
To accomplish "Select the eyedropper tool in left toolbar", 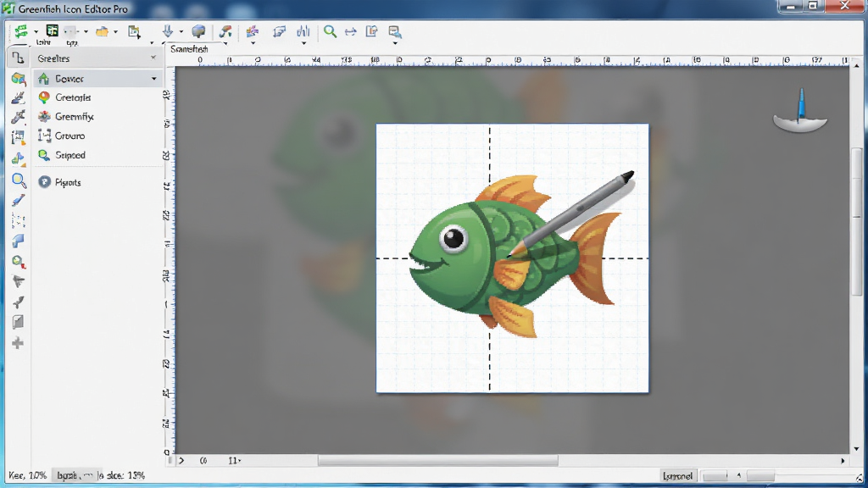I will [19, 117].
